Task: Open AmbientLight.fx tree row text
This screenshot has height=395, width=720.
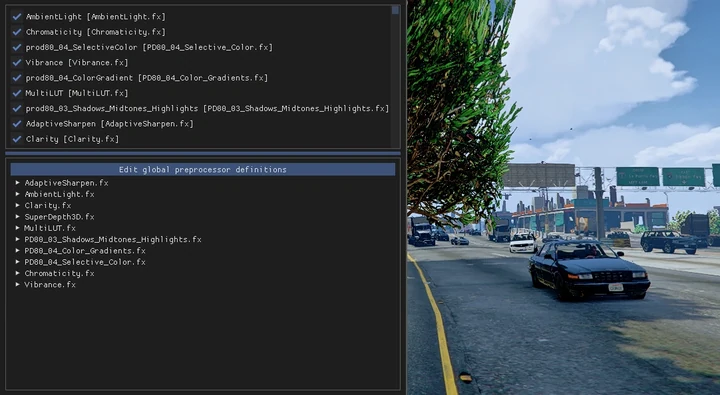Action: pos(59,194)
